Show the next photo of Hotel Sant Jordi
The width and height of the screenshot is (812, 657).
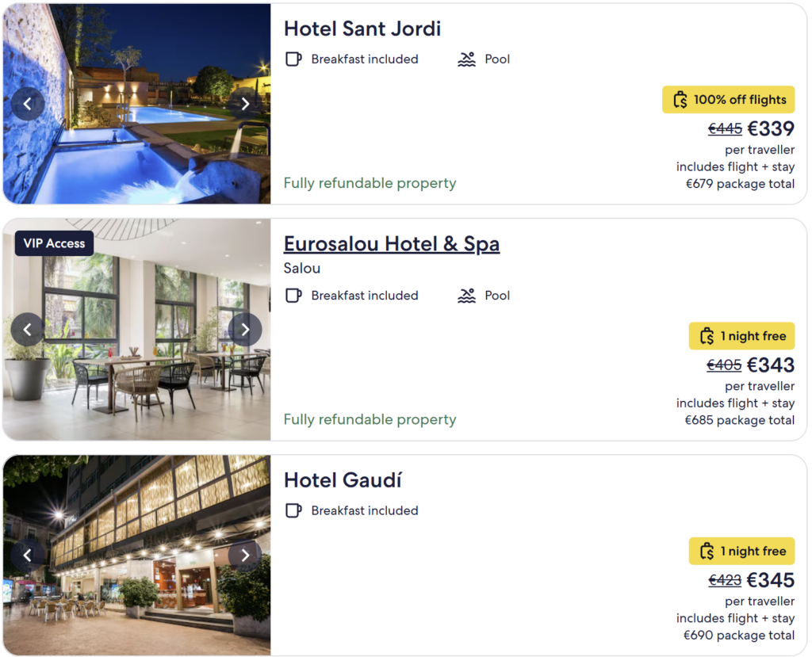point(245,104)
